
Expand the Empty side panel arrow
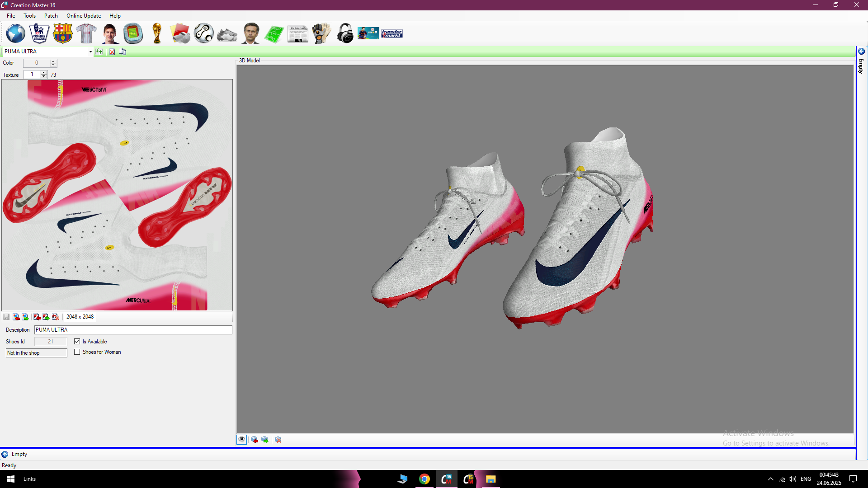pyautogui.click(x=862, y=52)
